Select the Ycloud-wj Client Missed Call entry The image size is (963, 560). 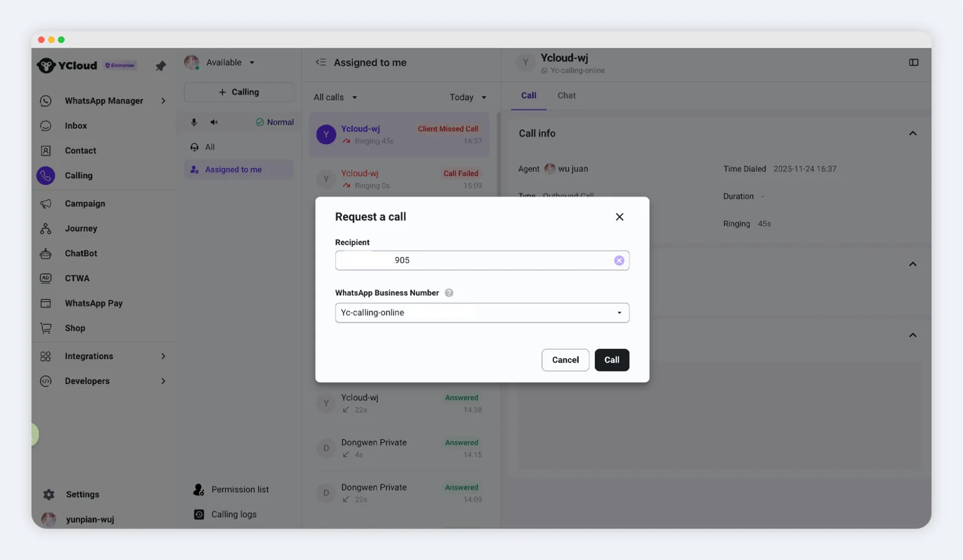(x=399, y=135)
